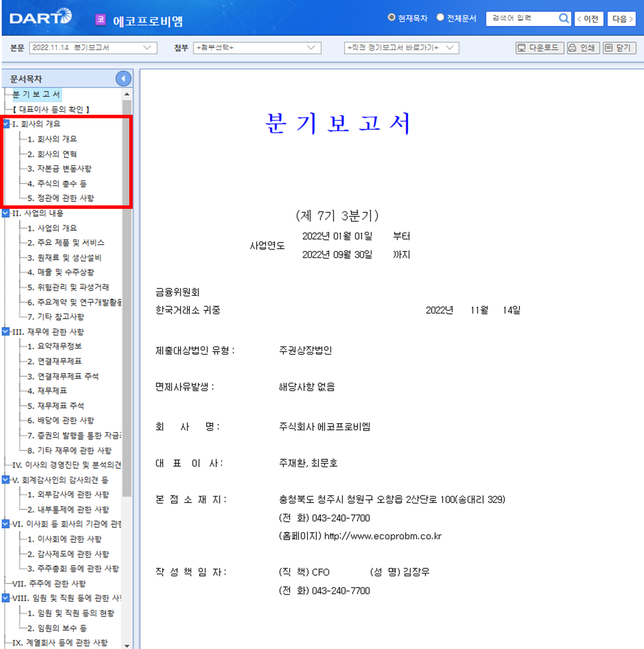Open the 첨부선택 attachment dropdown
Image resolution: width=644 pixels, height=649 pixels.
coord(257,48)
